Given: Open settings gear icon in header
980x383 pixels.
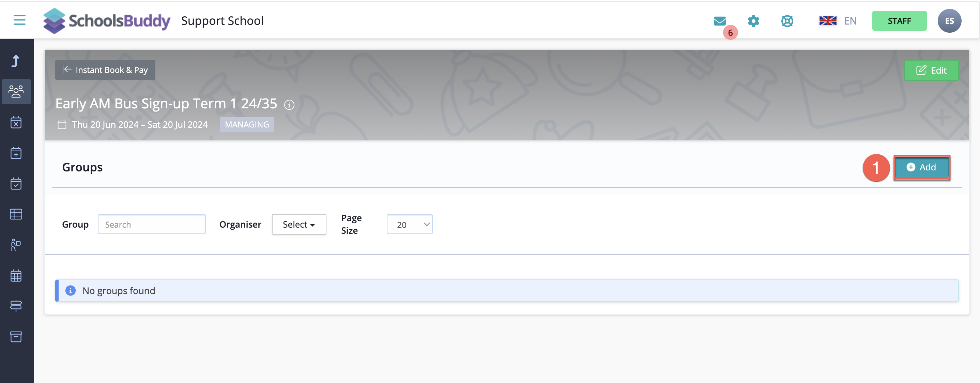Looking at the screenshot, I should (x=753, y=21).
